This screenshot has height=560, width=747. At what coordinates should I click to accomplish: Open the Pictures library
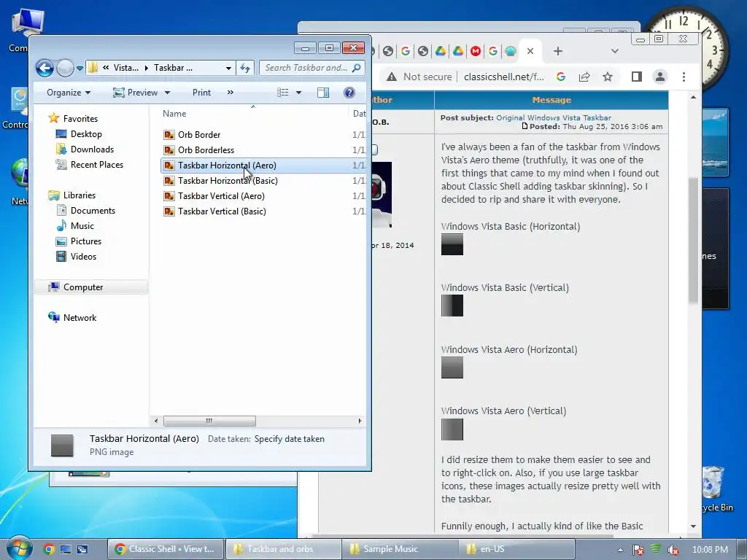point(86,241)
